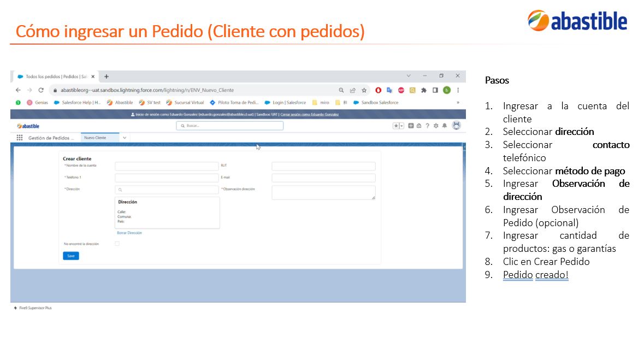Add page to Salesforce favorites star
The image size is (644, 360).
[396, 126]
